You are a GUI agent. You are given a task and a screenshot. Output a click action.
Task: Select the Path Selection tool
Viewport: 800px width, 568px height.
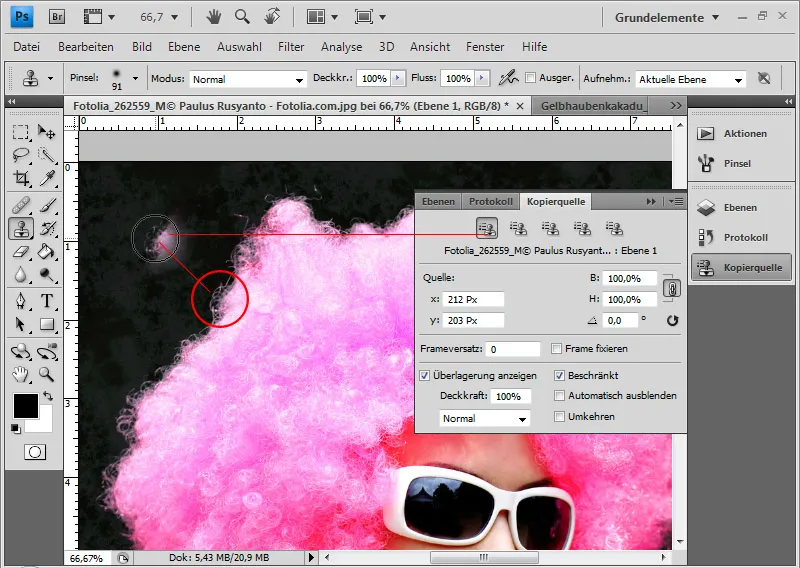tap(20, 324)
